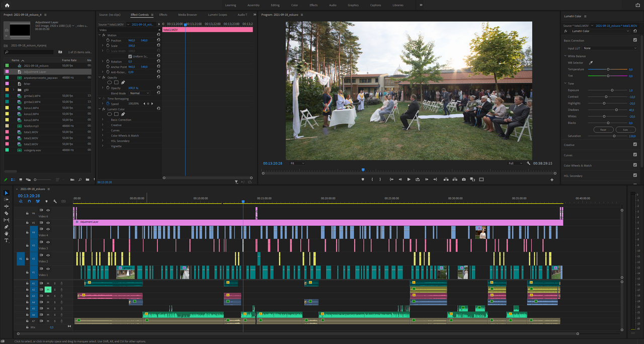Open timeline display settings wrench
This screenshot has width=644, height=344.
[x=55, y=201]
